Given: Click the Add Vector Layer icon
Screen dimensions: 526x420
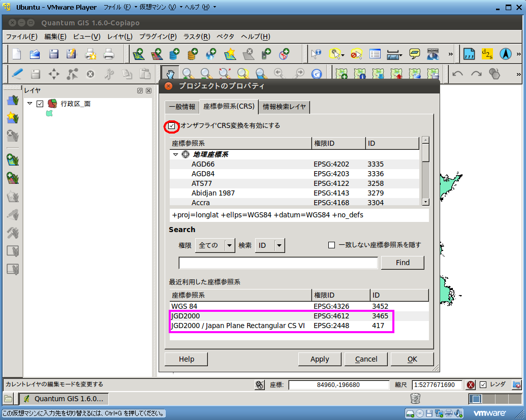Looking at the screenshot, I should [x=139, y=54].
